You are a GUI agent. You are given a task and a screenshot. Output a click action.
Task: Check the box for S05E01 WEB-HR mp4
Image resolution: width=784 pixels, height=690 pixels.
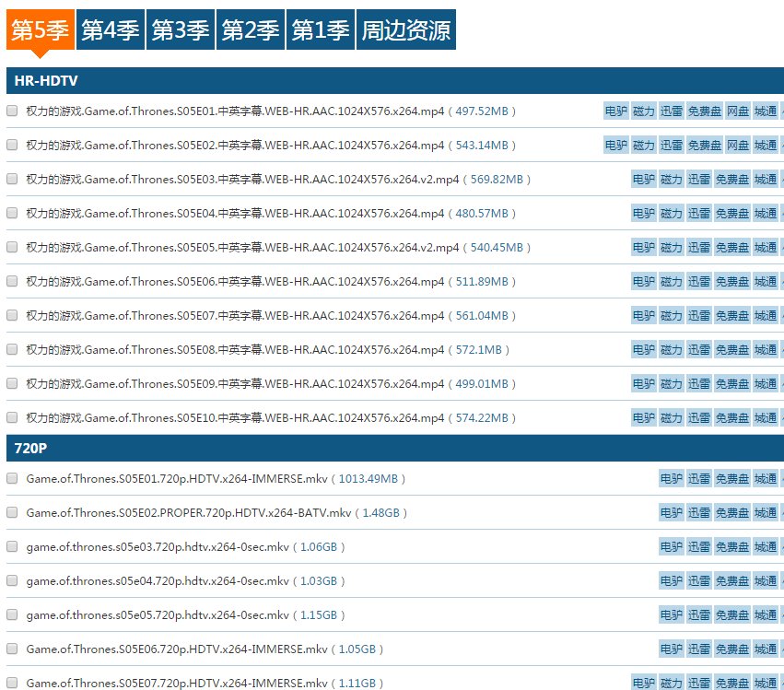[x=12, y=111]
